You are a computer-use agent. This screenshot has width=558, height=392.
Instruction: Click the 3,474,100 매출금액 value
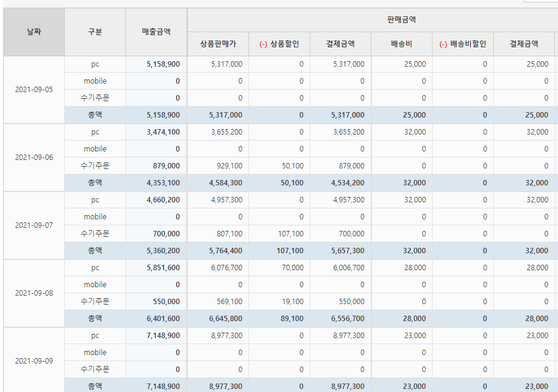tap(163, 132)
